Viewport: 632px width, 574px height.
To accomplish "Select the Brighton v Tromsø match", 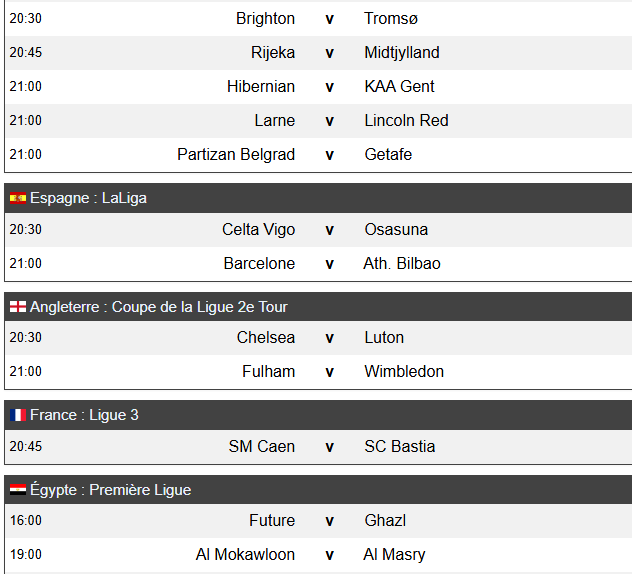I will click(x=318, y=19).
